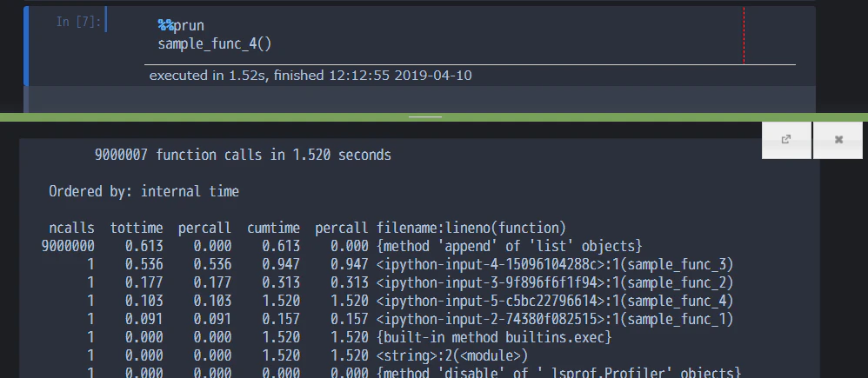Image resolution: width=868 pixels, height=378 pixels.
Task: Click the cumtime column header
Action: point(273,228)
